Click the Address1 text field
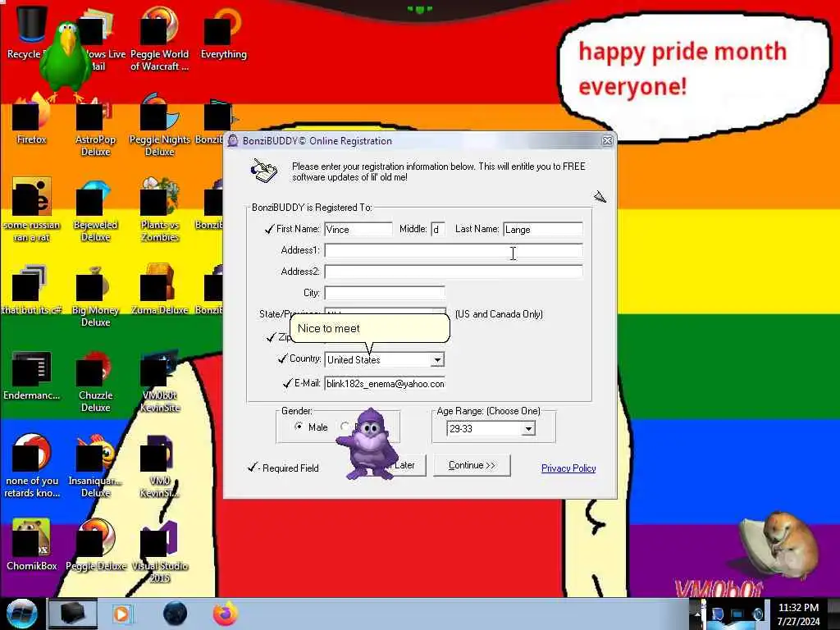The height and width of the screenshot is (630, 840). [453, 251]
